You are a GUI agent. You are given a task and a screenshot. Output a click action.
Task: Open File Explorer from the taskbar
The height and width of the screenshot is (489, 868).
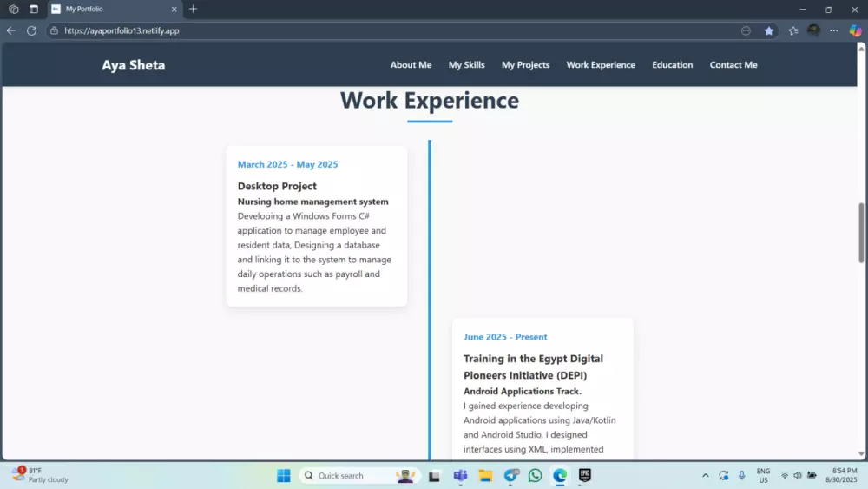(x=485, y=476)
